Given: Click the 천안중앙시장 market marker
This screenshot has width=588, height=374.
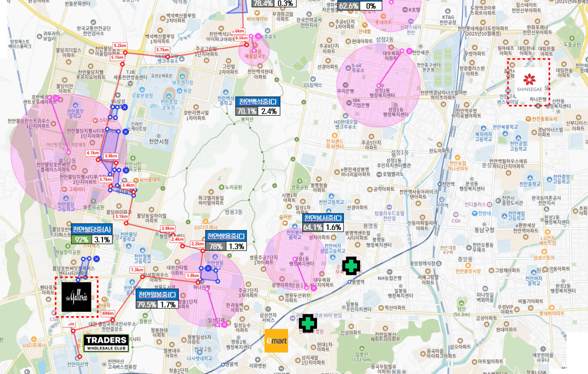Looking at the screenshot, I should [467, 265].
